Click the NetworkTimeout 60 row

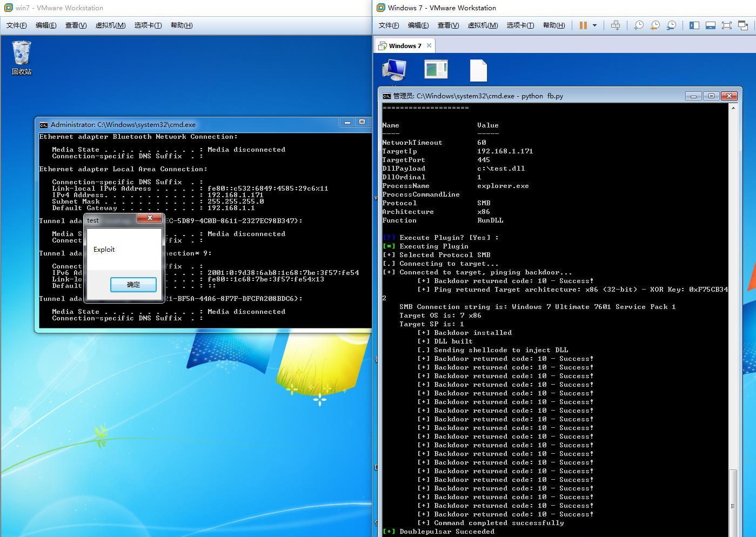pos(434,143)
